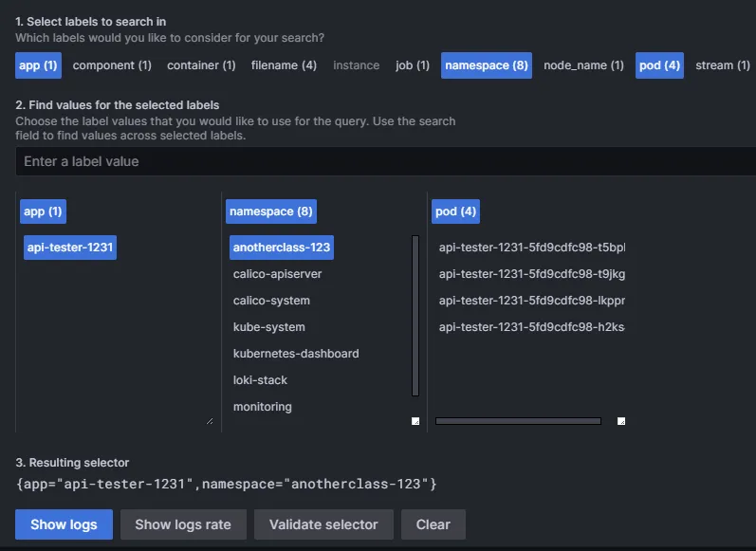
Task: Pick the calico-apiserver namespace value
Action: pos(278,274)
